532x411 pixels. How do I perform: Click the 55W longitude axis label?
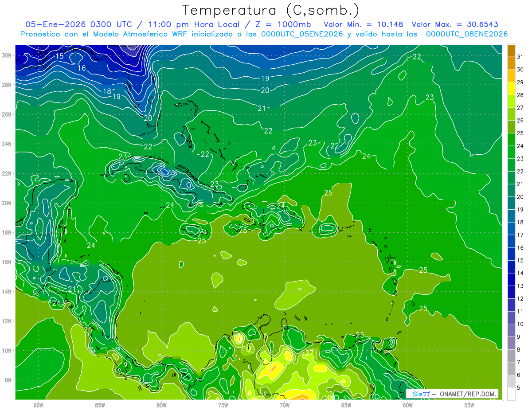[x=469, y=405]
